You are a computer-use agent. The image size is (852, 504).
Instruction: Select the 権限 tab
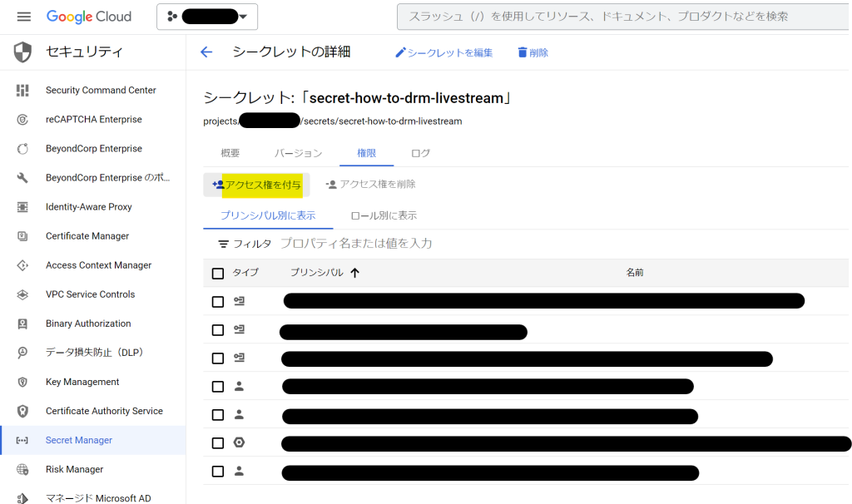coord(367,154)
